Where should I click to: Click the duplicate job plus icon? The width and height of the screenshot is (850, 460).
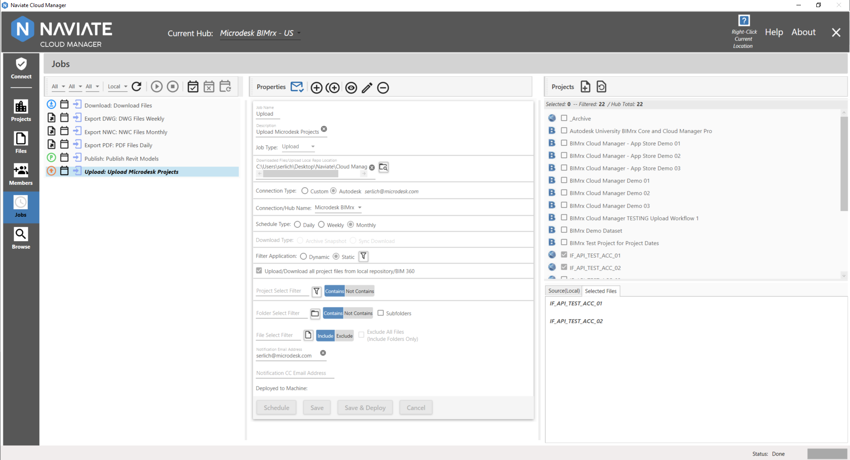333,88
